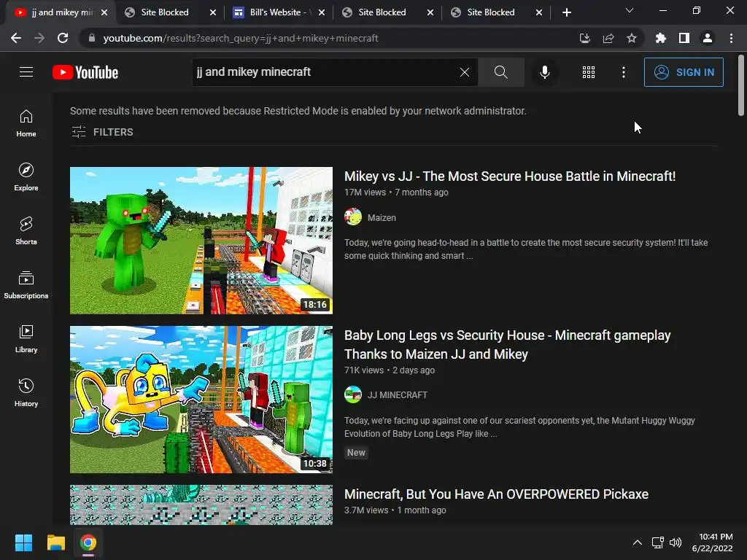
Task: Bookmark this page with the star
Action: click(x=632, y=38)
